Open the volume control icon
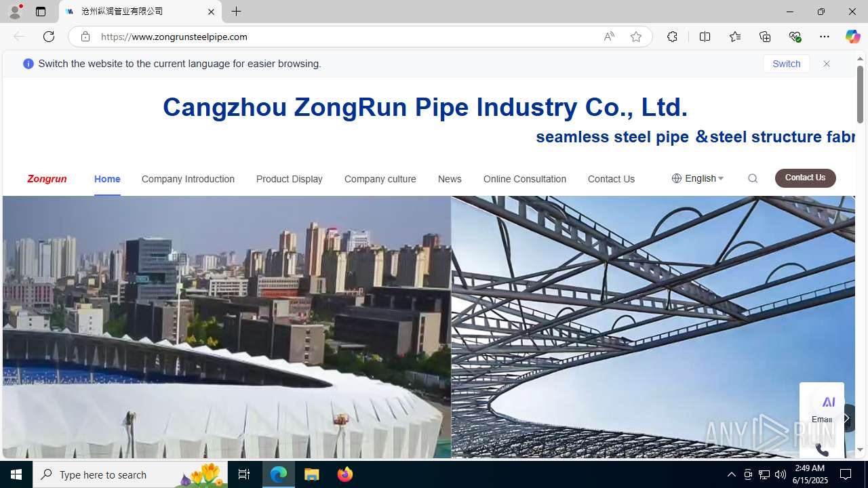Image resolution: width=868 pixels, height=488 pixels. tap(781, 474)
